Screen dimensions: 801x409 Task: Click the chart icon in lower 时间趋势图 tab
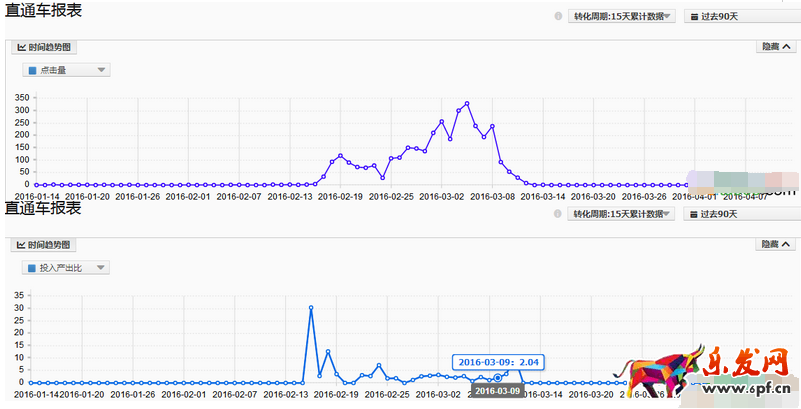point(21,245)
